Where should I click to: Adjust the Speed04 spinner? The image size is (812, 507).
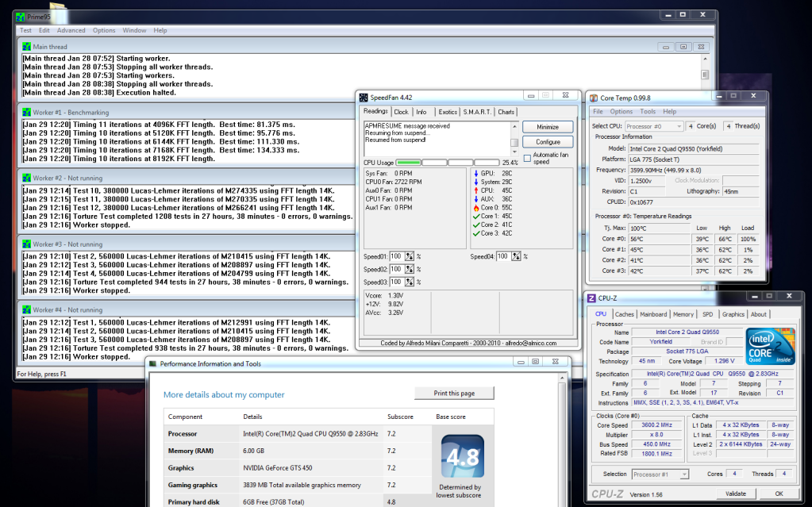[516, 256]
